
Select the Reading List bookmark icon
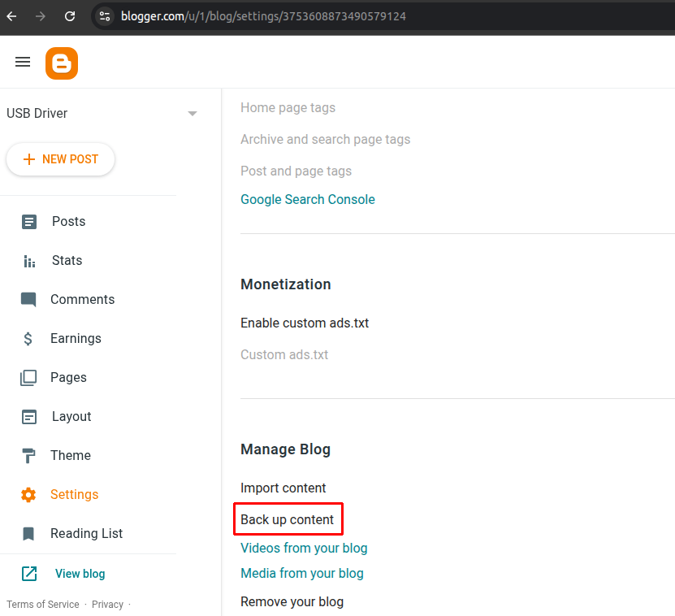[28, 533]
